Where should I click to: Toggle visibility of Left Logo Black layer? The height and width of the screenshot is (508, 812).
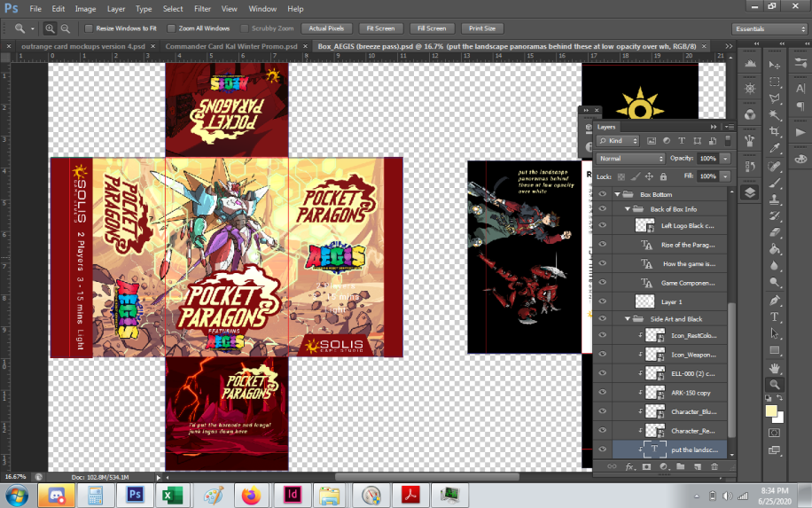pos(602,226)
